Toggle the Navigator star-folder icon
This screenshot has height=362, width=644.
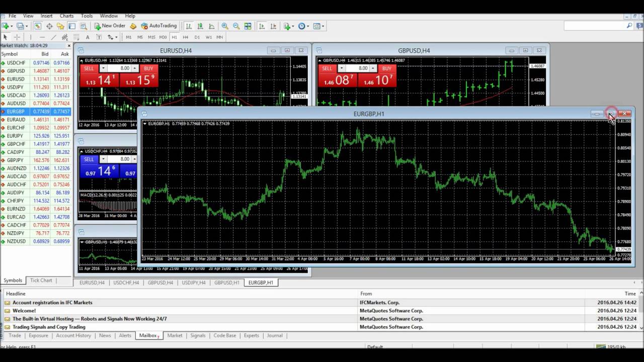pyautogui.click(x=60, y=26)
